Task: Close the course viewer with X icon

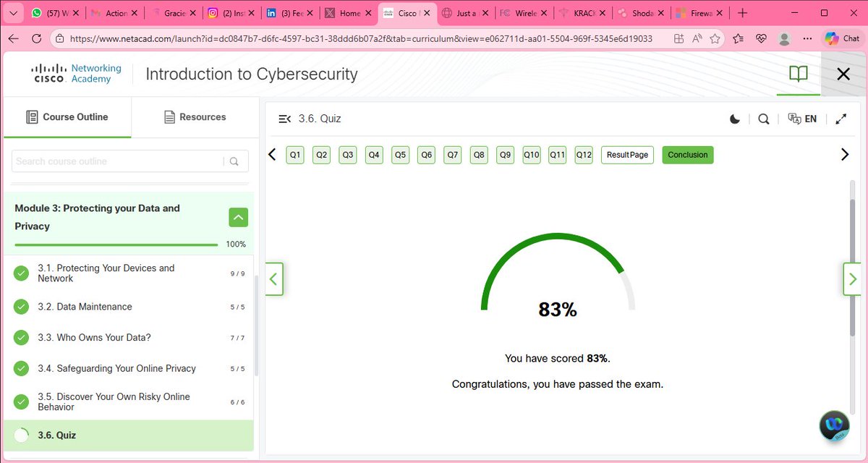Action: [x=843, y=74]
